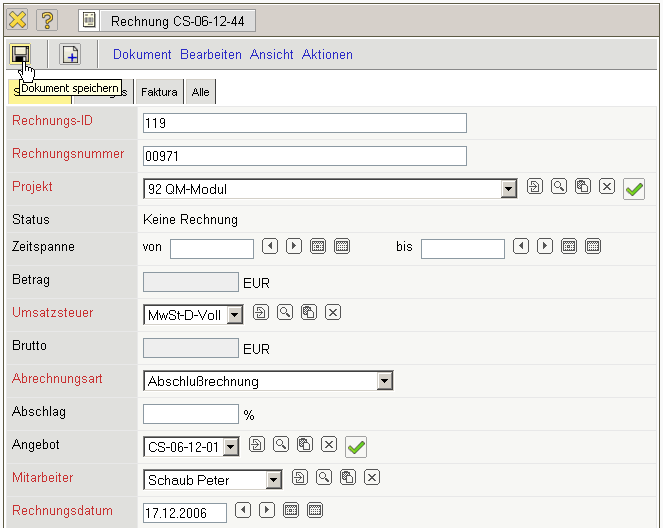Save the document with the floppy disk icon
Screen dimensions: 663x528
21,54
